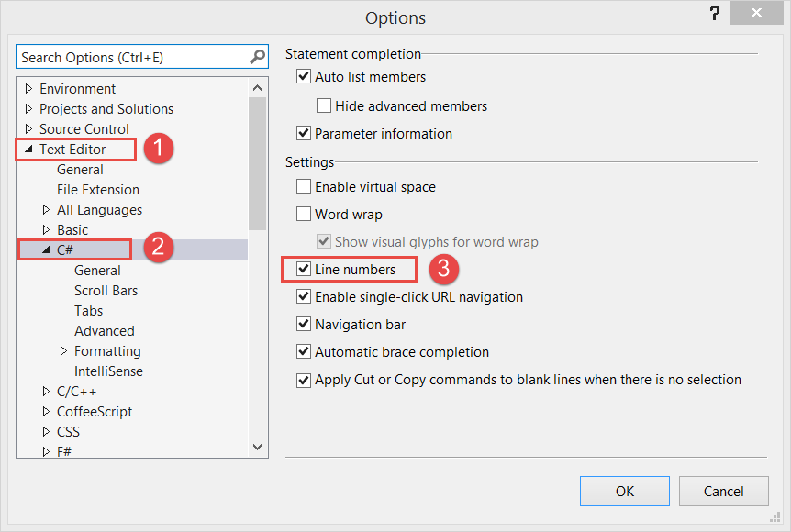
Task: Expand the Formatting node under C#
Action: coord(63,351)
